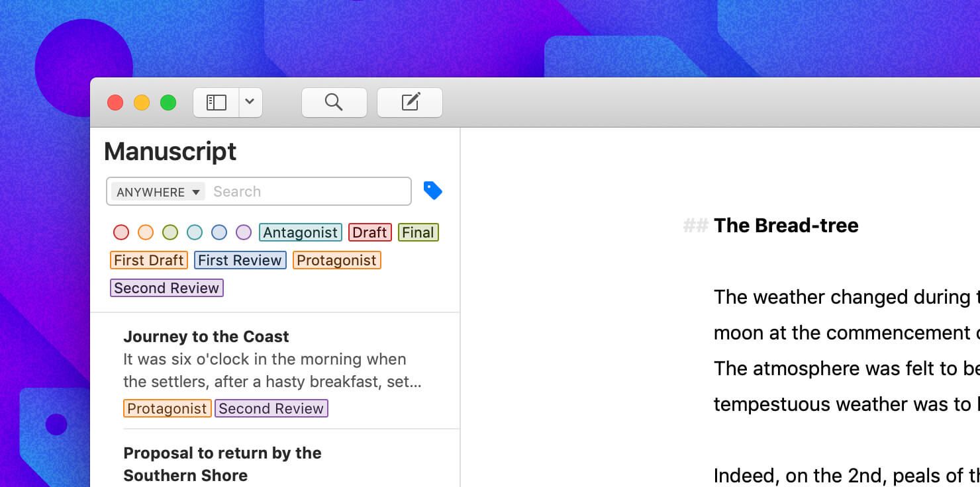
Task: Select the red color filter circle
Action: 121,232
